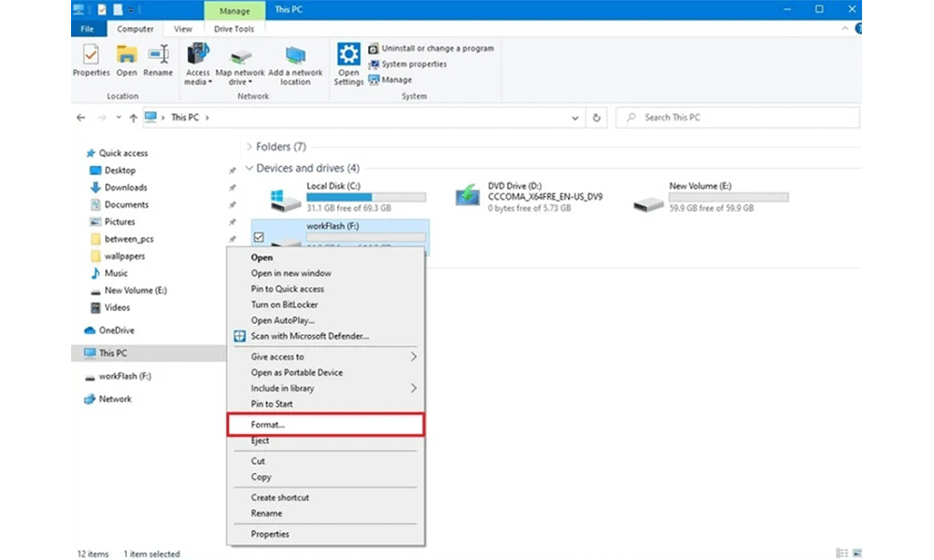Collapse the Devices and drives section
The width and height of the screenshot is (934, 560).
click(248, 169)
